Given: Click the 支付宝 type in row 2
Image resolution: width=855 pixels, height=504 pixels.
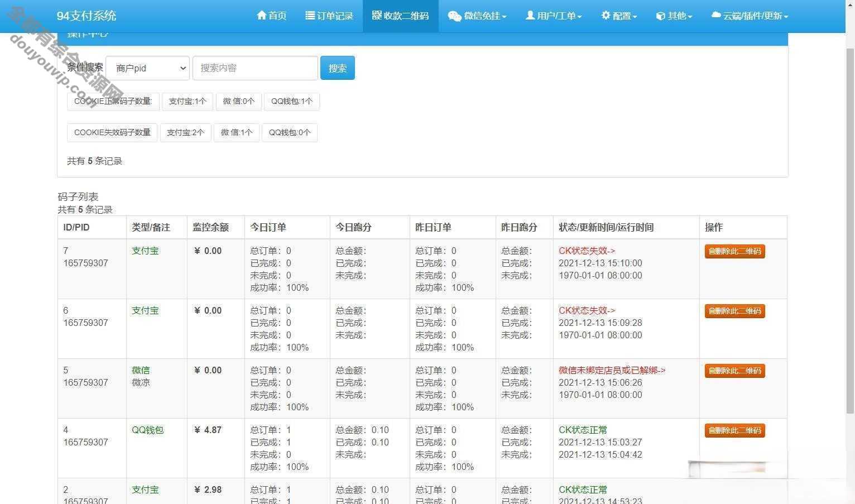Looking at the screenshot, I should [145, 489].
